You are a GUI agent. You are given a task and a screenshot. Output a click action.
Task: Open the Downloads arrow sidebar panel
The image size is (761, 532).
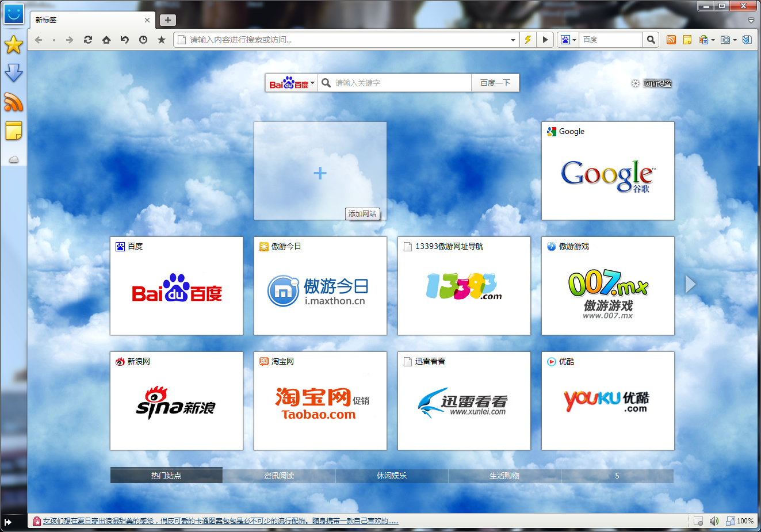point(13,73)
